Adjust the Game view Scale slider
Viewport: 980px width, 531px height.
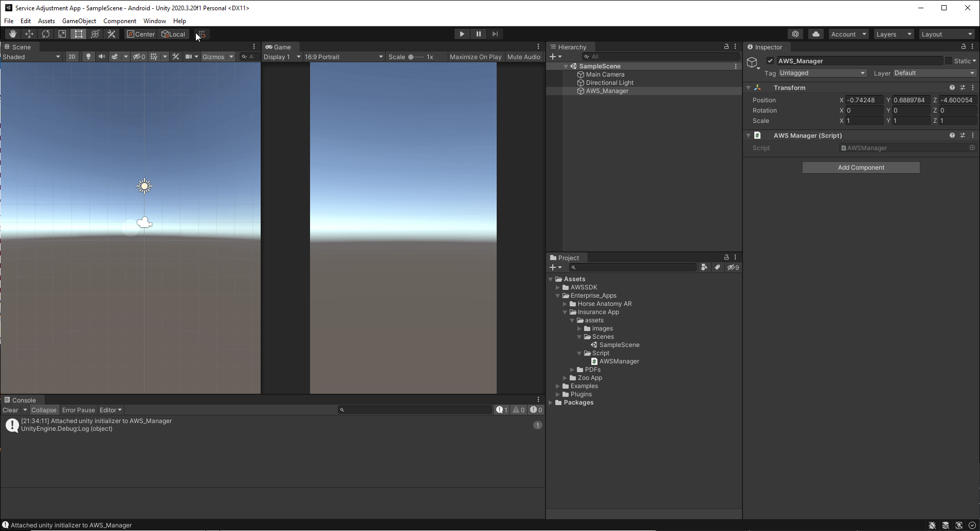coord(415,57)
